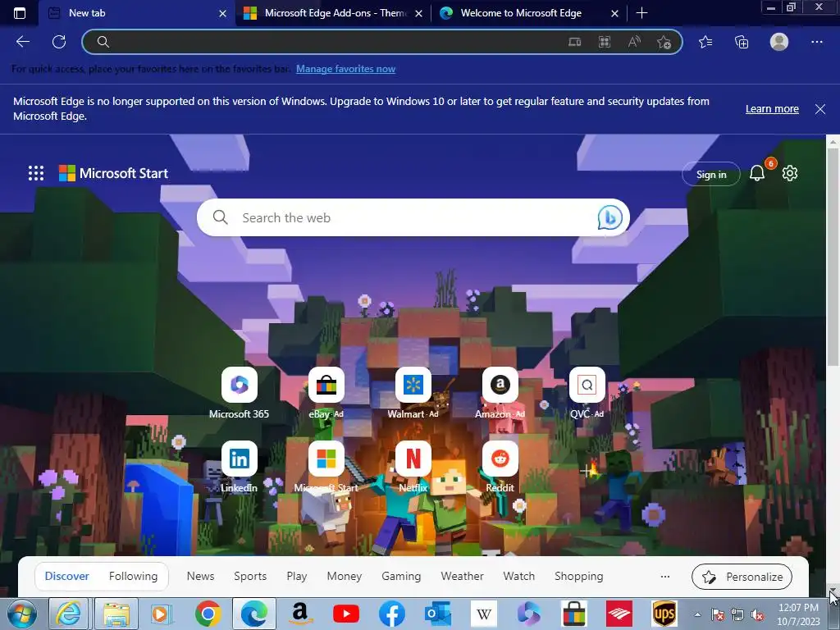Open the Walmart quick link
The image size is (840, 630).
point(413,393)
